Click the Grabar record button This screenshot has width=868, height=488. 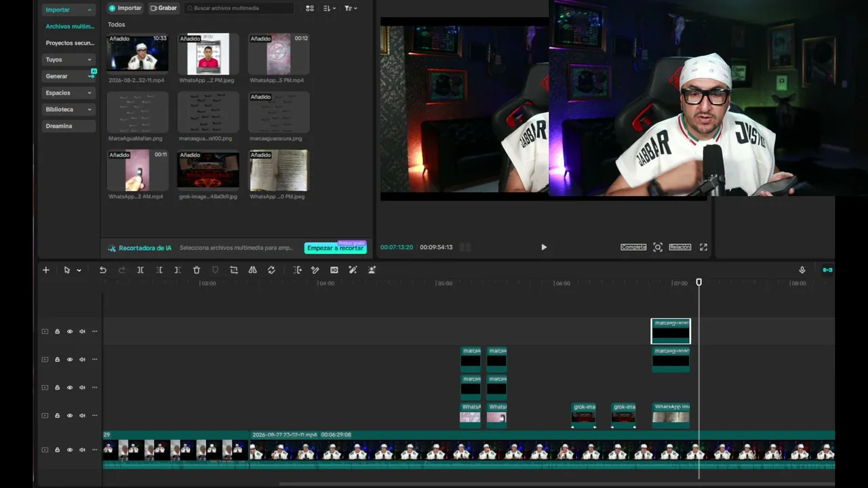[x=163, y=8]
